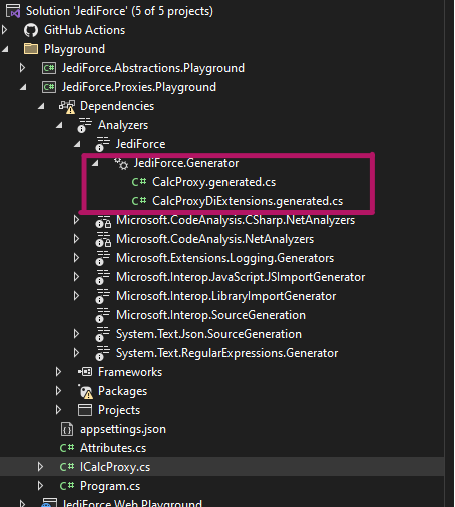
Task: Click the Playground folder icon
Action: tap(31, 49)
